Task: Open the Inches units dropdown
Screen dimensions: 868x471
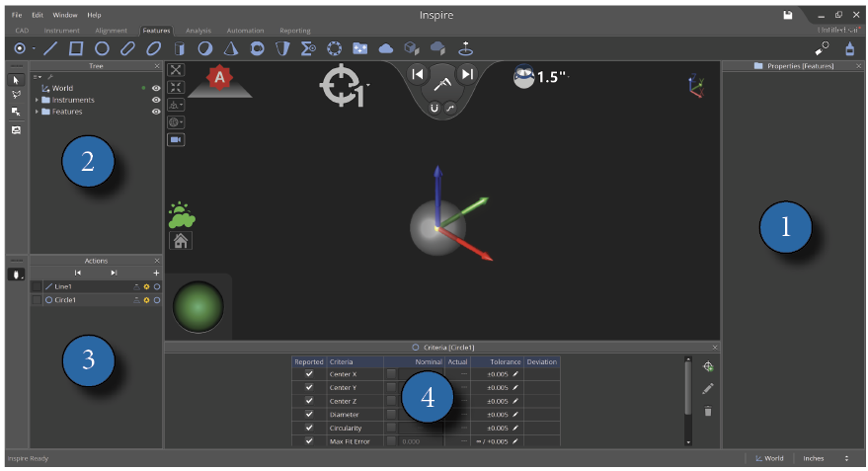Action: coord(827,458)
